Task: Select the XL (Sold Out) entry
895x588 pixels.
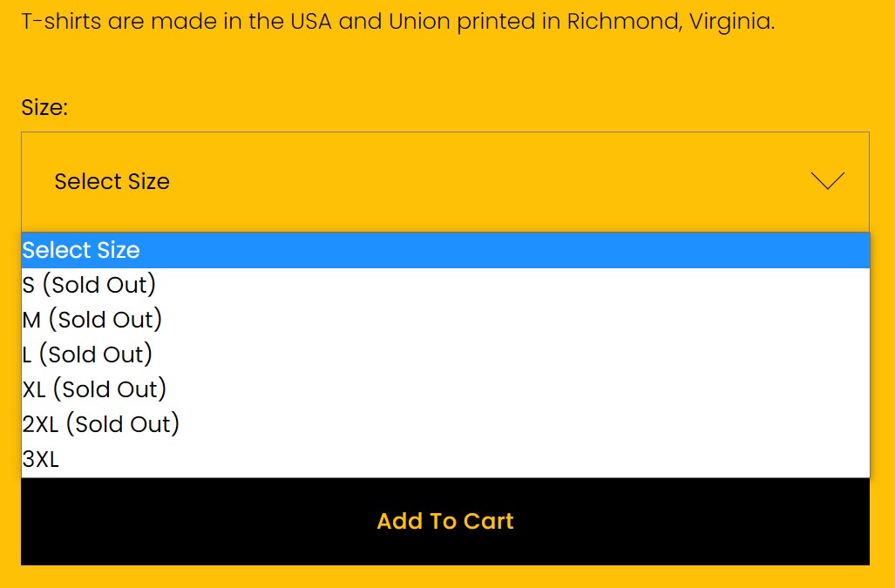Action: click(x=94, y=389)
